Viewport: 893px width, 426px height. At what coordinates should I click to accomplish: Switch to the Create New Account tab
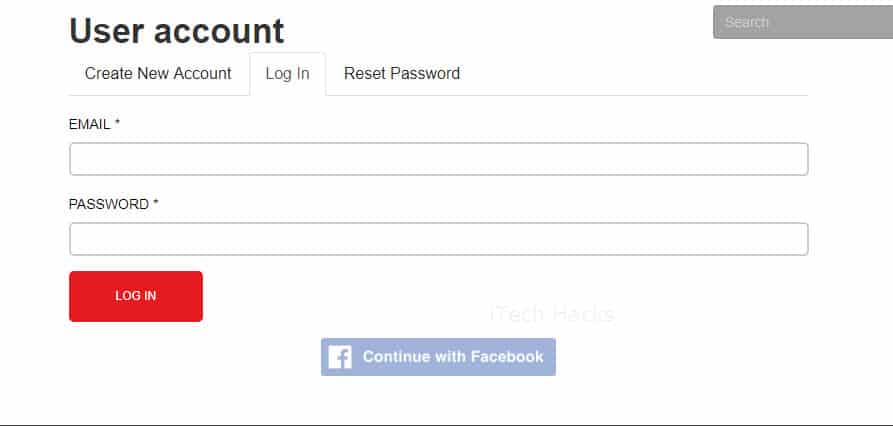coord(158,74)
